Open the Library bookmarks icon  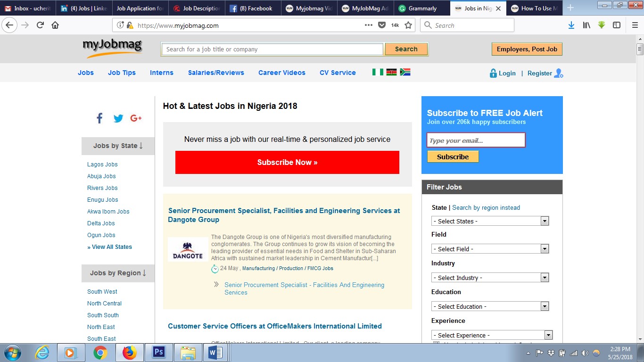[586, 25]
